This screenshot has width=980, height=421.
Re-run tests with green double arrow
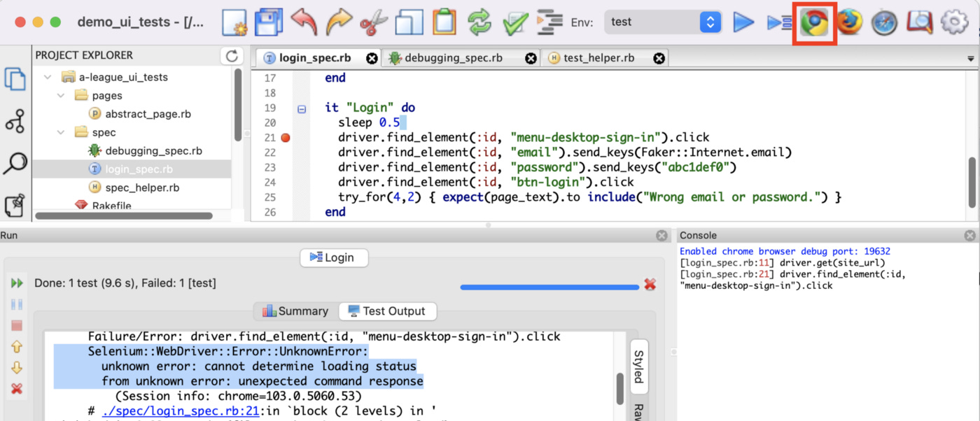point(17,283)
